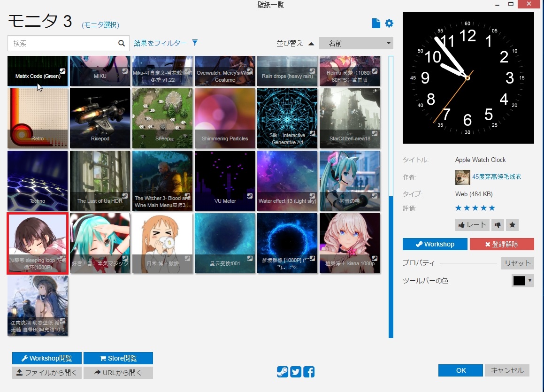The height and width of the screenshot is (392, 544).
Task: Click the 検索 search input field
Action: [x=69, y=43]
